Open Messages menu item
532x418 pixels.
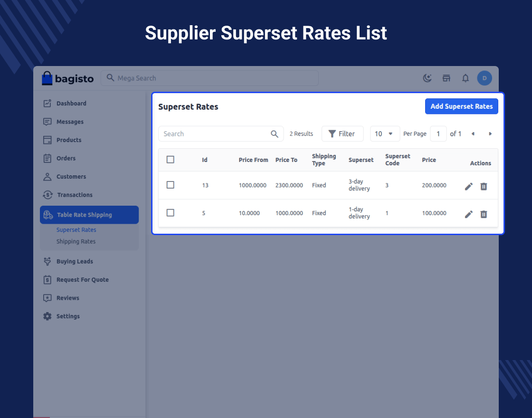pyautogui.click(x=70, y=122)
